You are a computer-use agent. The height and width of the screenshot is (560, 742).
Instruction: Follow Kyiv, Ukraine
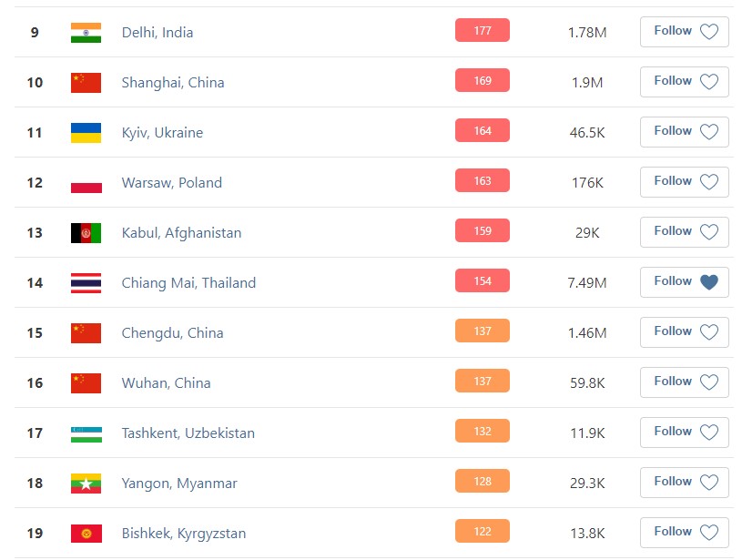point(685,132)
